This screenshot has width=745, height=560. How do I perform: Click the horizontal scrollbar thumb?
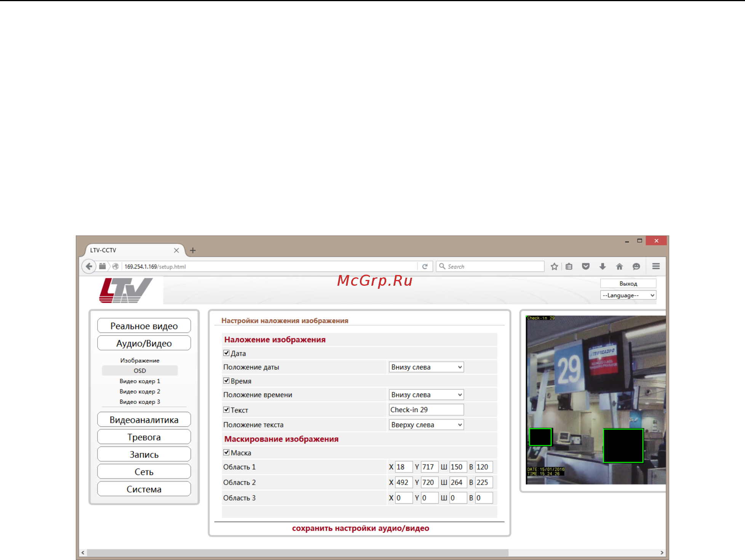(297, 552)
